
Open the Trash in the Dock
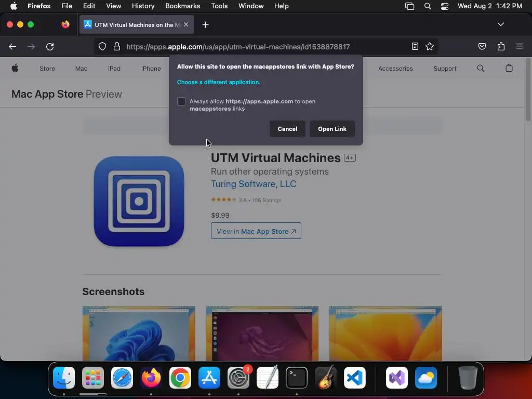(468, 378)
